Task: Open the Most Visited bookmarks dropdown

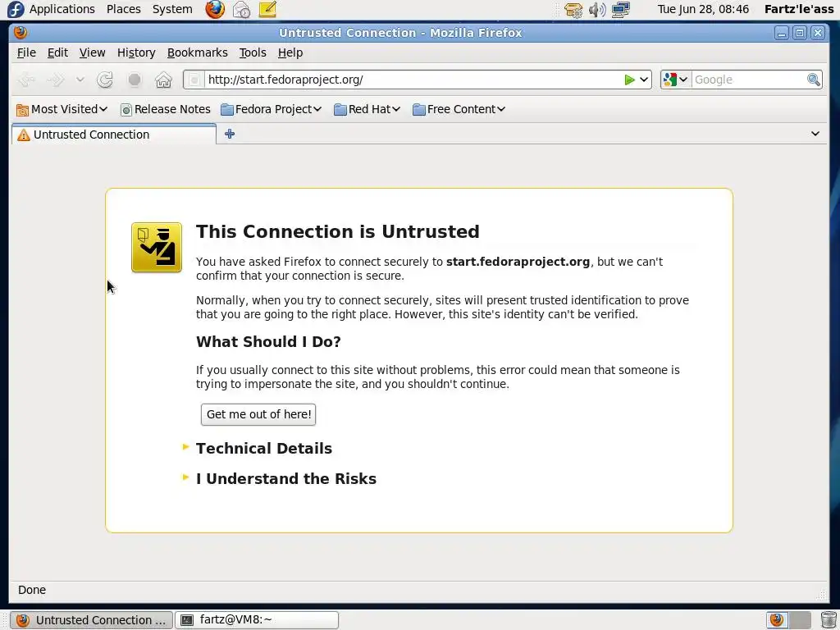Action: tap(62, 109)
